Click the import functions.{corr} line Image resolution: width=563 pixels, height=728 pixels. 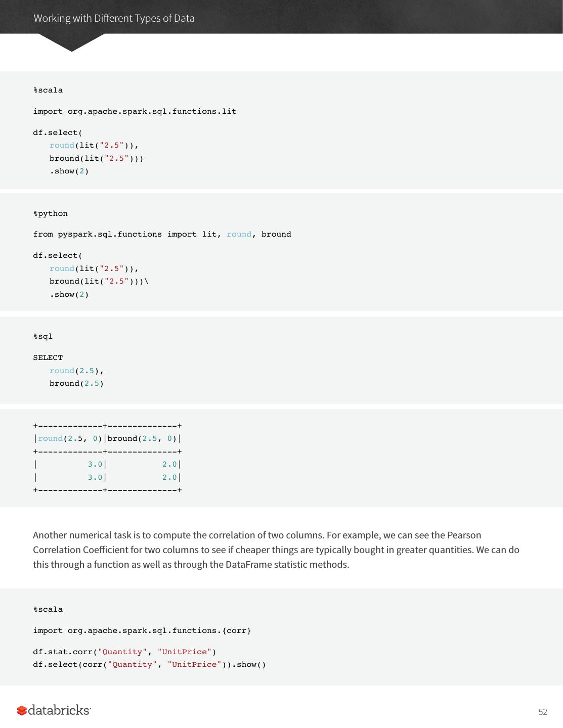point(142,630)
